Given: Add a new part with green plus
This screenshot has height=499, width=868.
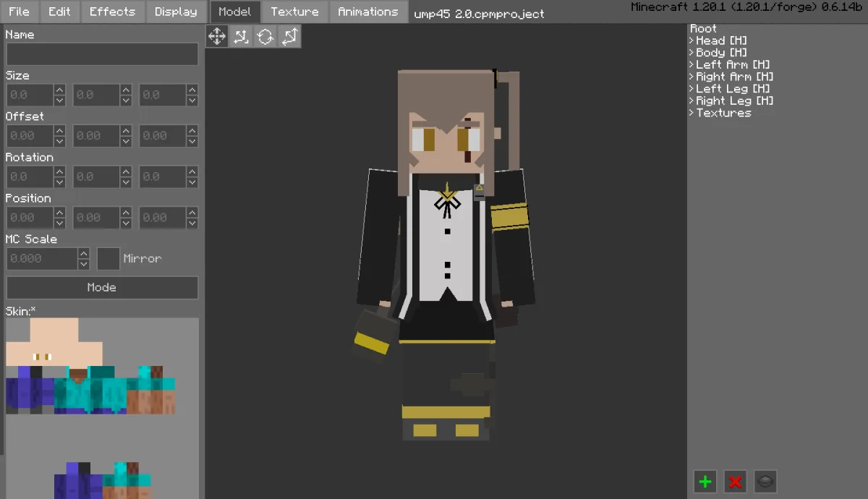Looking at the screenshot, I should coord(705,481).
